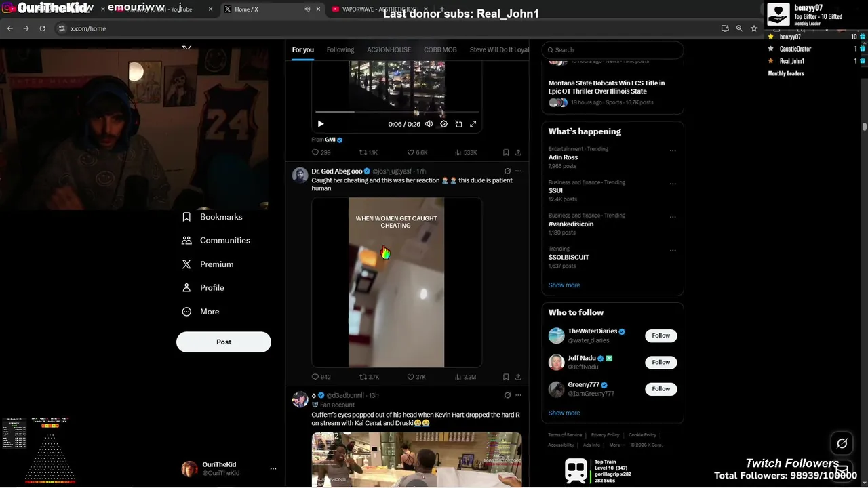
Task: Close the Home / X browser tab
Action: pyautogui.click(x=318, y=9)
